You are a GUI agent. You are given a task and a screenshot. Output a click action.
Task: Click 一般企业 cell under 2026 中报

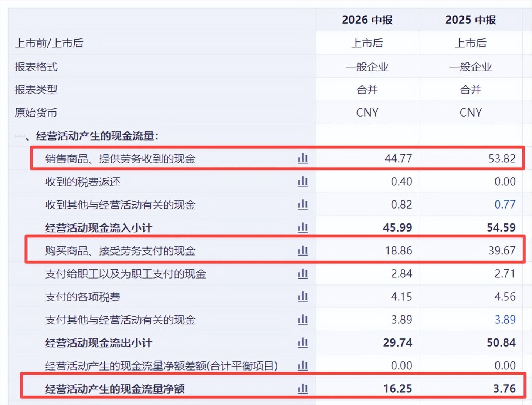(367, 67)
